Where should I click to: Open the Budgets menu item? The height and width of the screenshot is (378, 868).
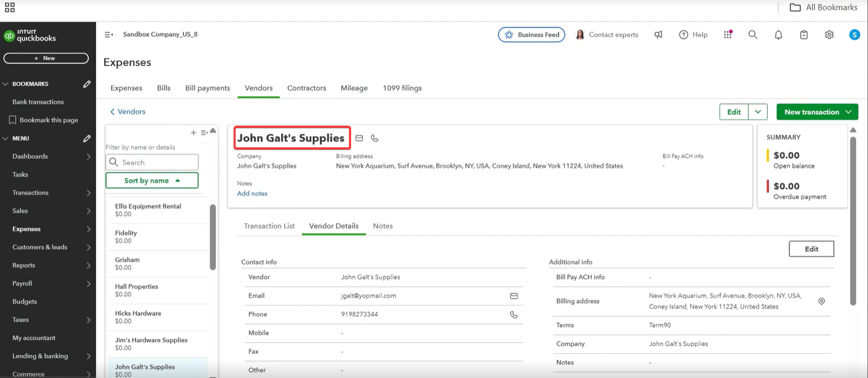pyautogui.click(x=25, y=302)
